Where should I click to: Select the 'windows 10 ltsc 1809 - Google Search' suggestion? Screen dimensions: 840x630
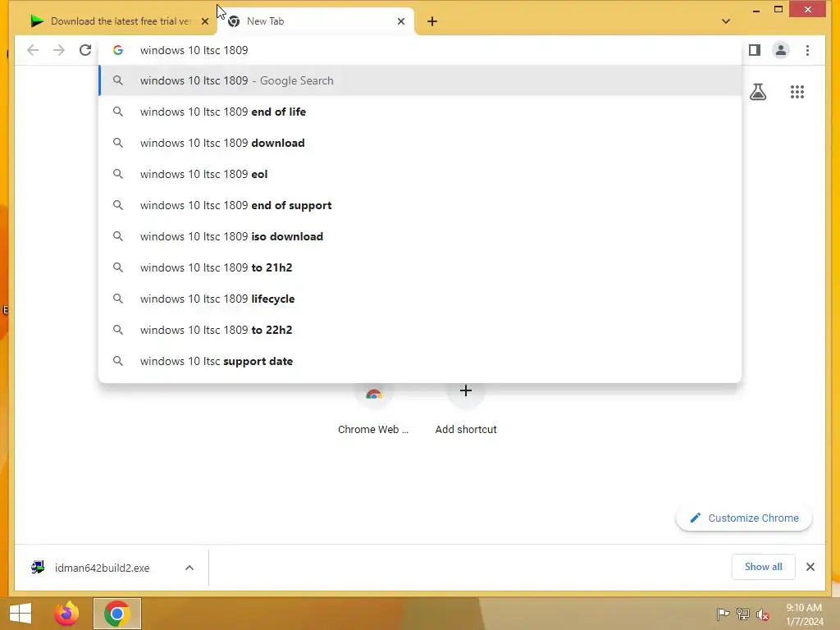point(421,80)
